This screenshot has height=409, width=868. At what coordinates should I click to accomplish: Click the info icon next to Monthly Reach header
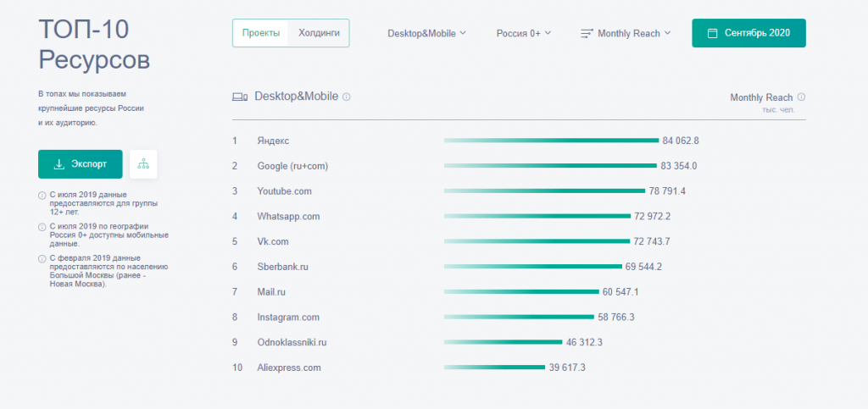(801, 97)
